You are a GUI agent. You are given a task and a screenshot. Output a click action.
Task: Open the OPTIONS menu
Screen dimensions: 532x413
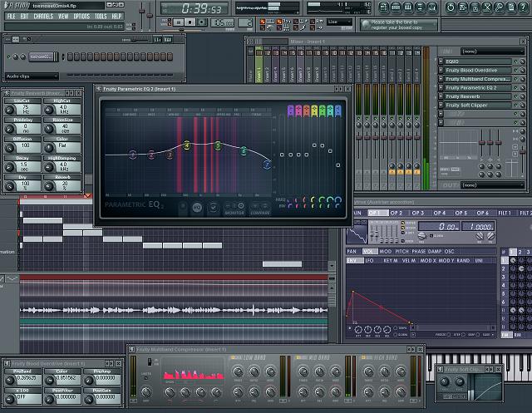pyautogui.click(x=81, y=16)
